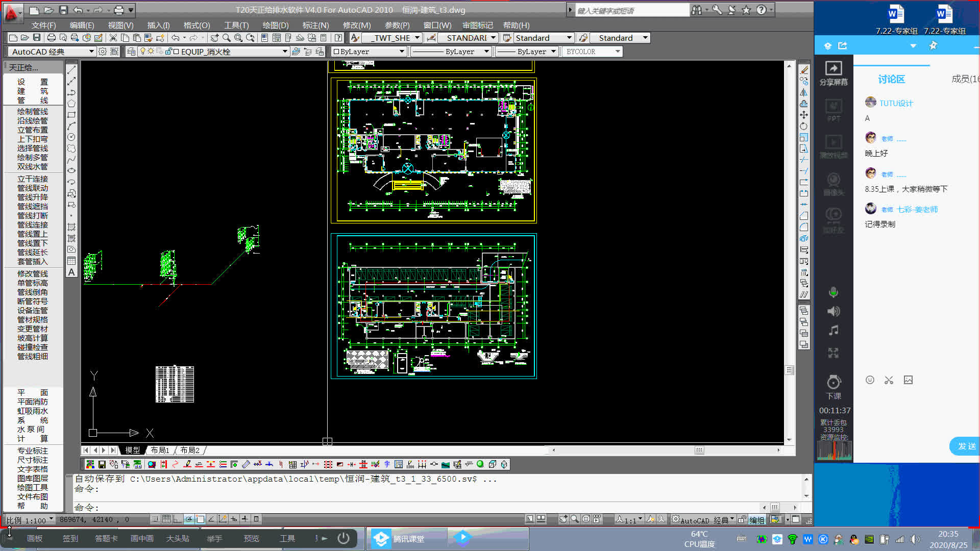The width and height of the screenshot is (980, 551).
Task: Activate the Pan hand tool in the toolbar
Action: [214, 38]
